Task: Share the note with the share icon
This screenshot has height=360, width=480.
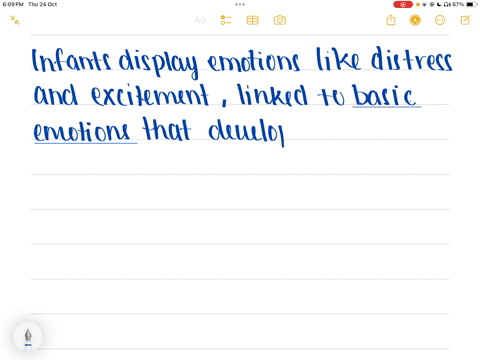Action: point(391,20)
